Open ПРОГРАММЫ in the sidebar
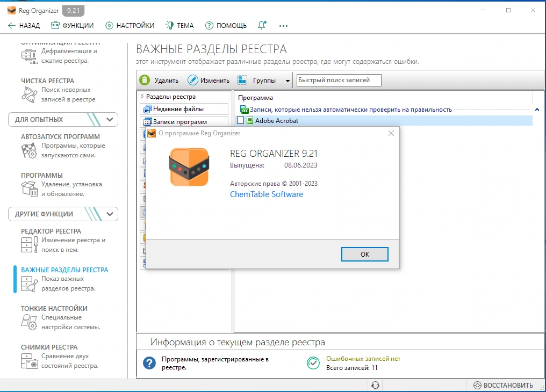 coord(42,175)
